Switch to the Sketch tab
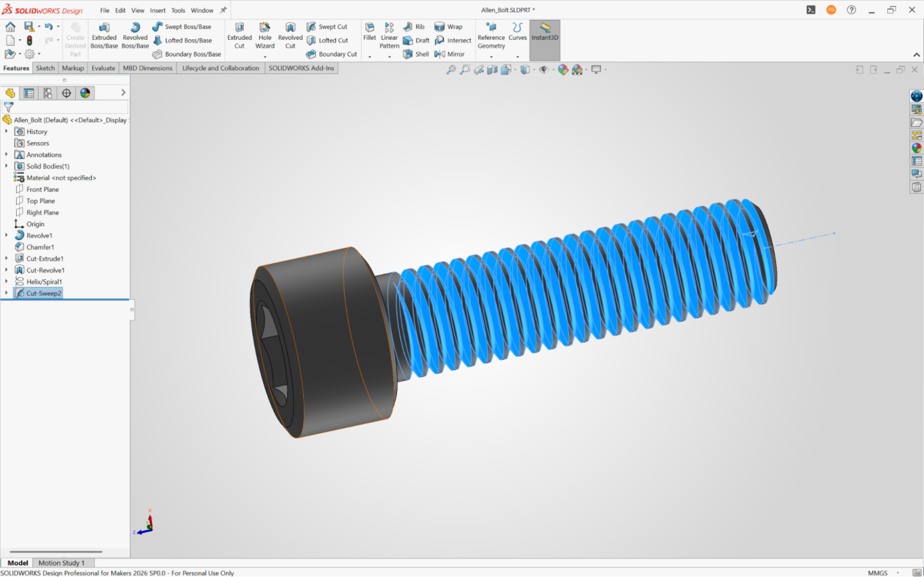924x577 pixels. [x=45, y=68]
